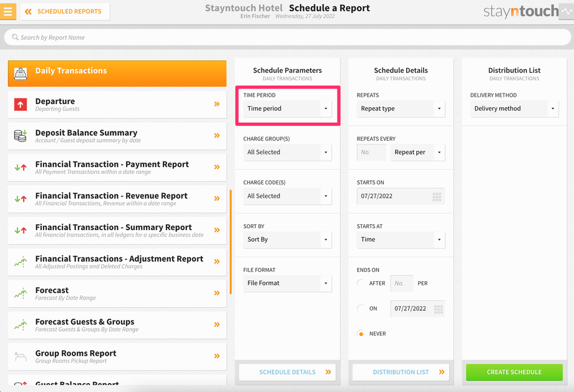Click the chevron on Adjustment Report row

pos(217,261)
